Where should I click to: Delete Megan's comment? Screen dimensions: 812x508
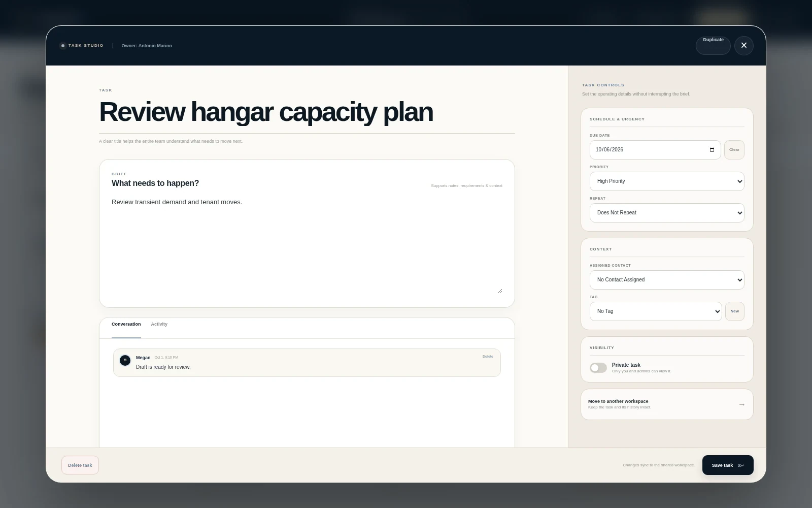click(x=488, y=357)
